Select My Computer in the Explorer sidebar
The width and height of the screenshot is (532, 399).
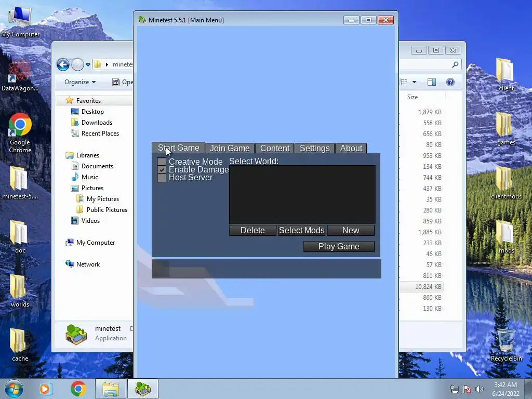(x=96, y=243)
